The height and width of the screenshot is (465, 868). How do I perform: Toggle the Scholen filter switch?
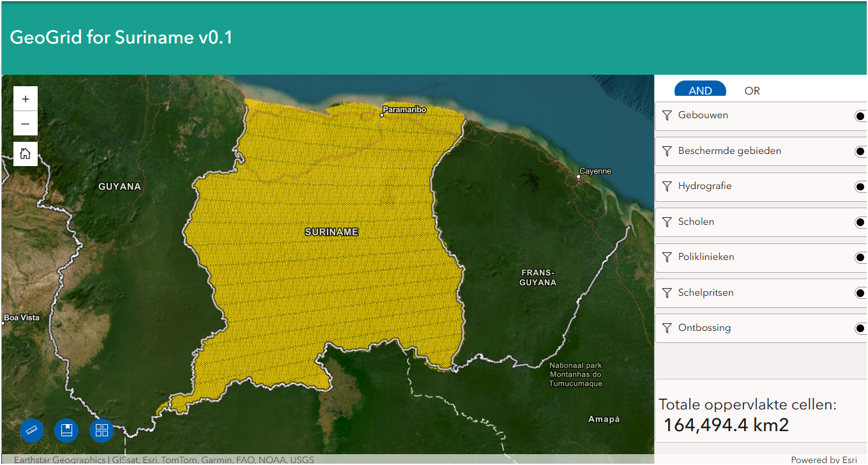click(860, 223)
